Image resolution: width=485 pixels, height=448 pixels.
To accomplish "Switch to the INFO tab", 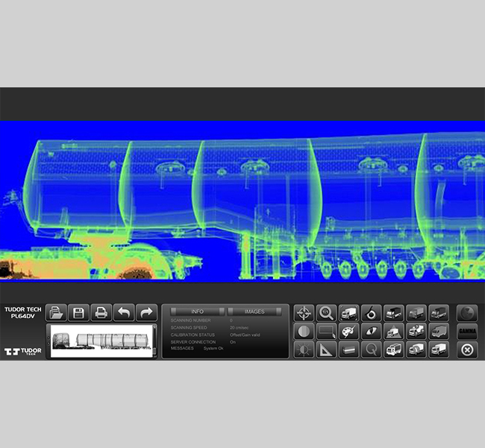I will (x=197, y=311).
